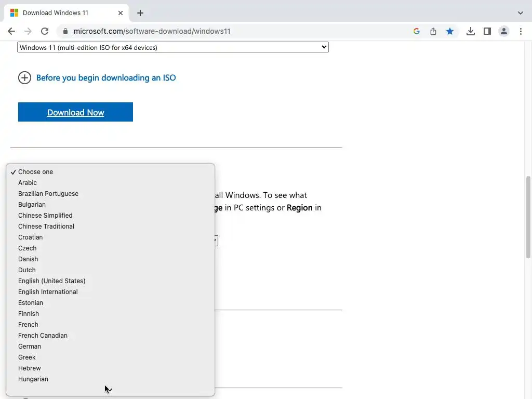532x399 pixels.
Task: Choose Hungarian from the list
Action: pos(110,379)
